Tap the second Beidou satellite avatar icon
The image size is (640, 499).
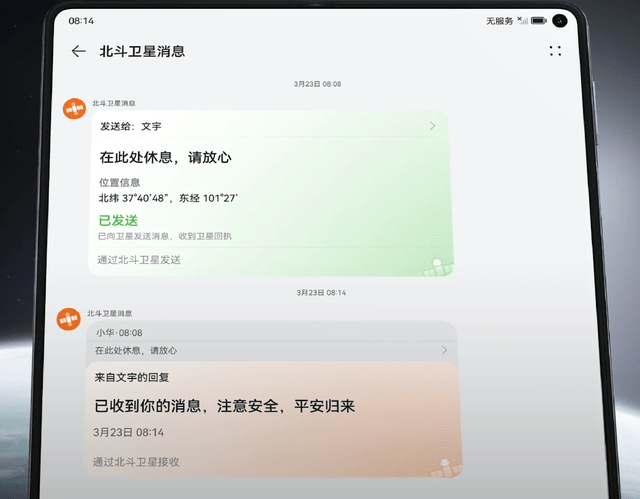(69, 319)
